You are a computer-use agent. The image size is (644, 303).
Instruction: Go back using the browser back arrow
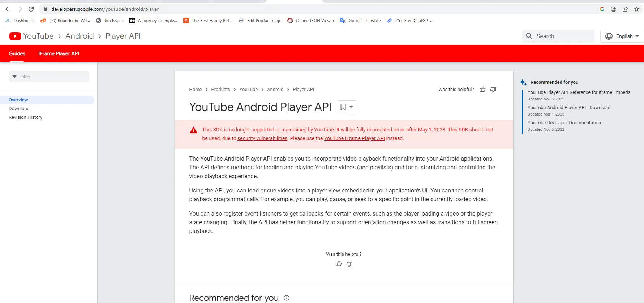tap(8, 9)
